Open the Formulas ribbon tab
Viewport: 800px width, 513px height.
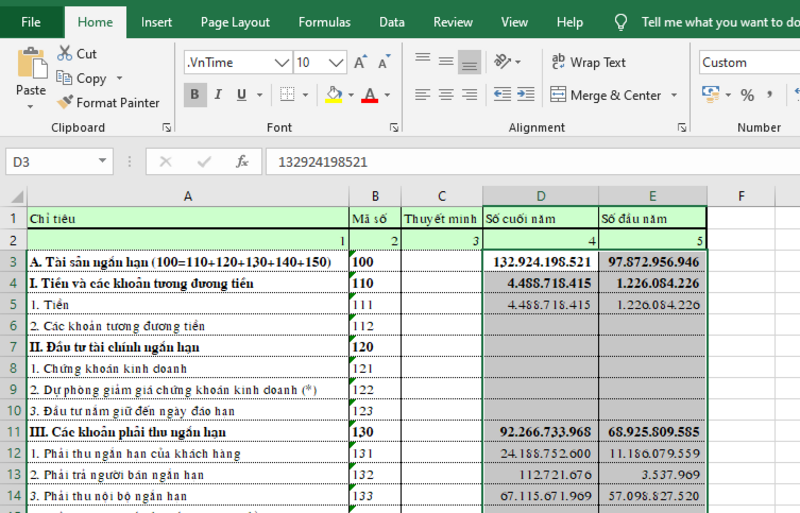pyautogui.click(x=324, y=22)
